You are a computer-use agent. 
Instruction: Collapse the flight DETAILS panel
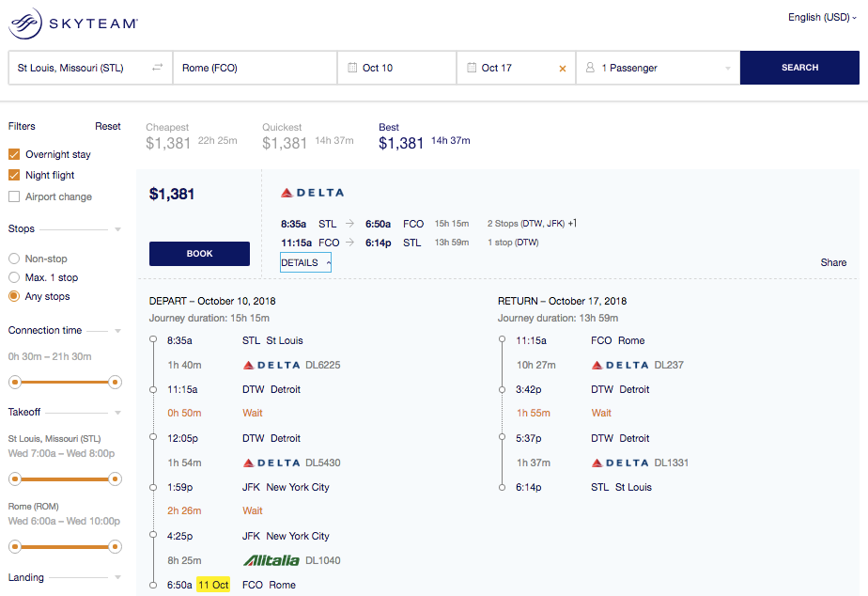click(x=305, y=262)
